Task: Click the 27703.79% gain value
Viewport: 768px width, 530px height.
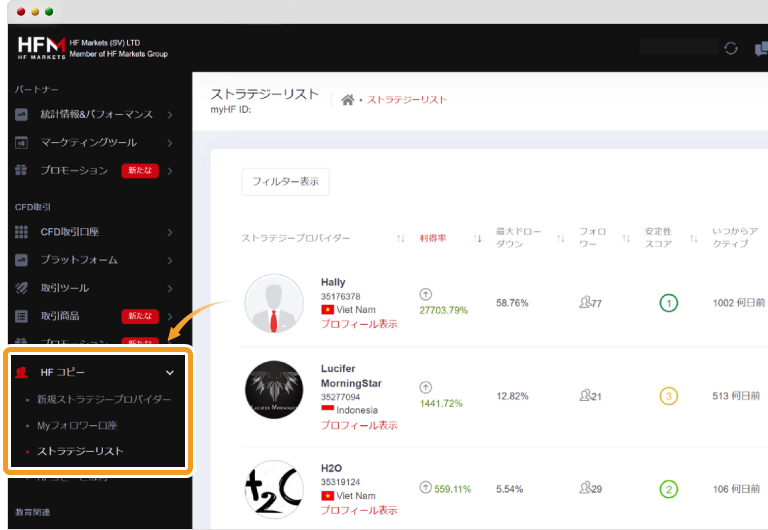Action: click(444, 311)
